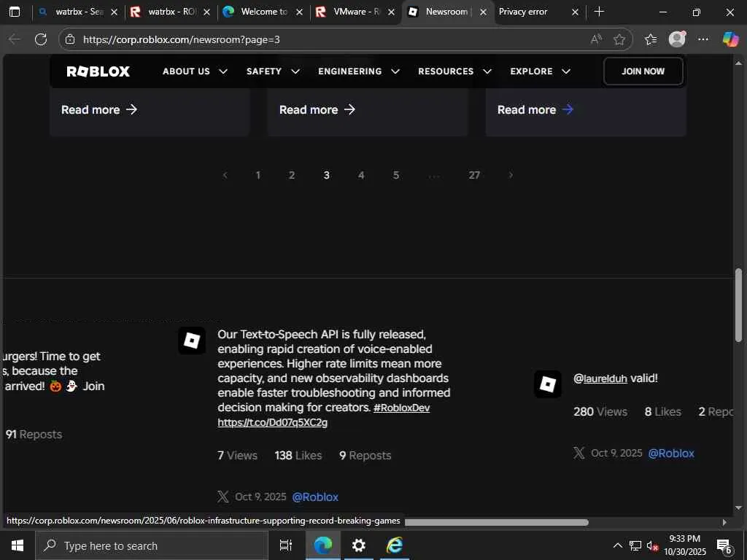Add this page to favorites with the star icon
This screenshot has height=560, width=747.
[619, 39]
